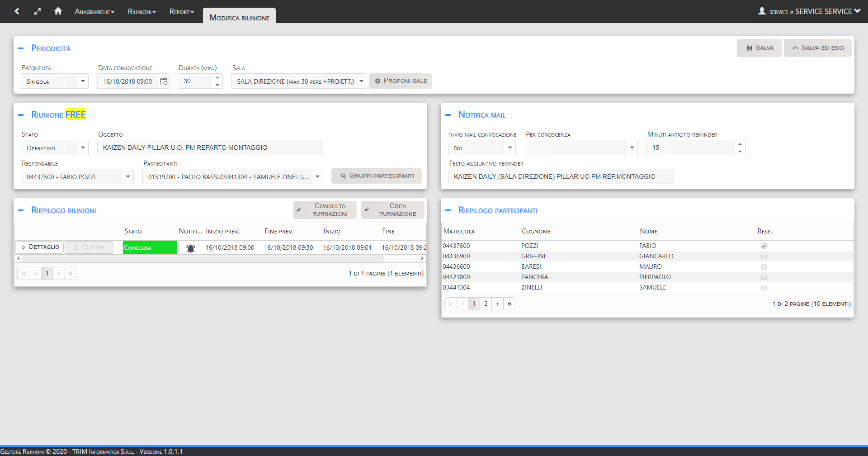
Task: Collapse the Periodicità panel with minus icon
Action: tap(21, 48)
